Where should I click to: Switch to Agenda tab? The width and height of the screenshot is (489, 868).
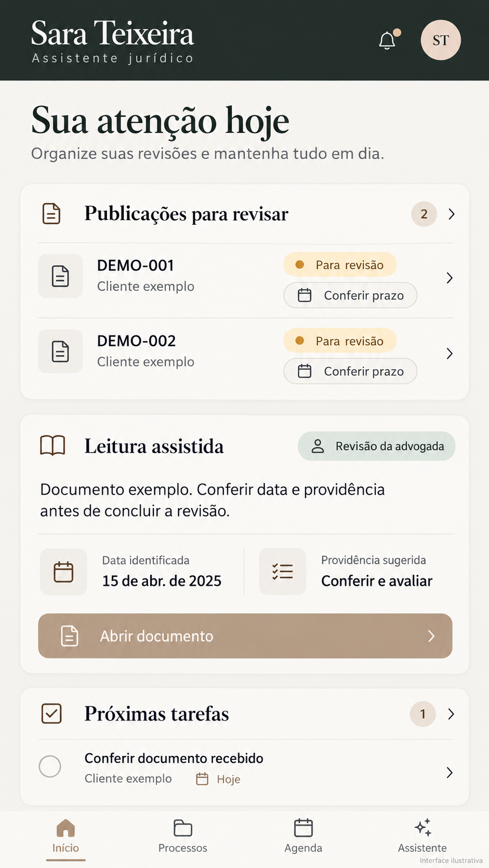point(303,837)
